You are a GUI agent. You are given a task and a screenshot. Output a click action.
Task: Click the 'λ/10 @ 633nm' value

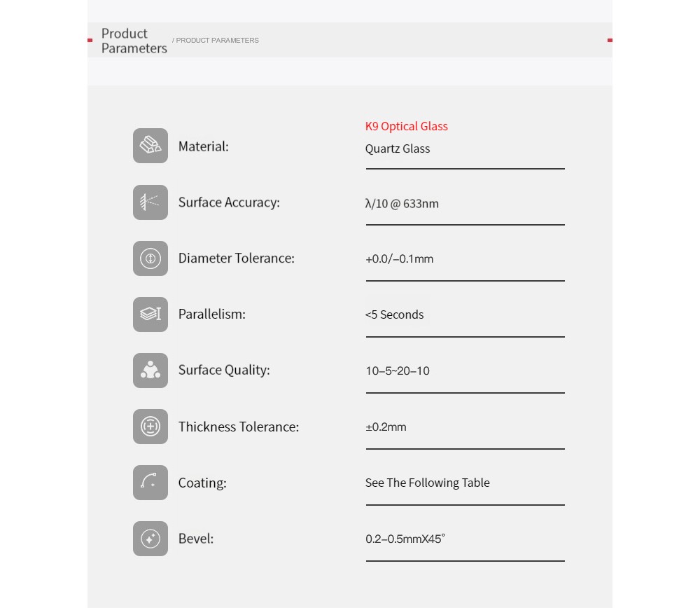pos(402,204)
